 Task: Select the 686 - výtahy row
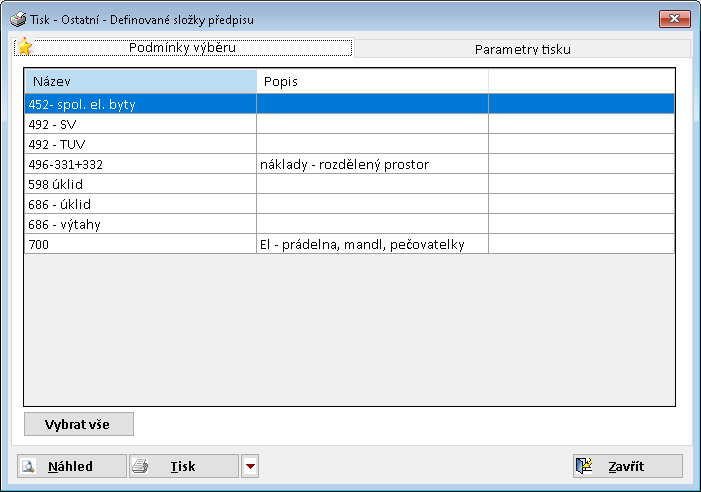tap(140, 224)
